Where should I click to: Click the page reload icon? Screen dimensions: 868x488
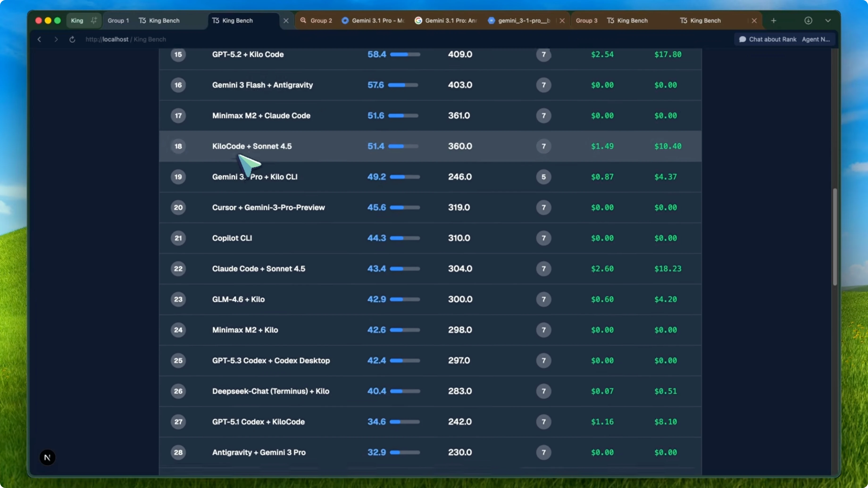pyautogui.click(x=72, y=39)
